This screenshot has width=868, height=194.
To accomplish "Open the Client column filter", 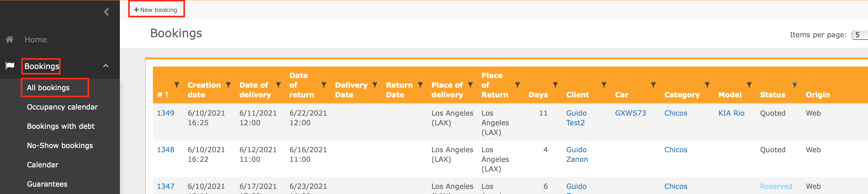I will (604, 85).
